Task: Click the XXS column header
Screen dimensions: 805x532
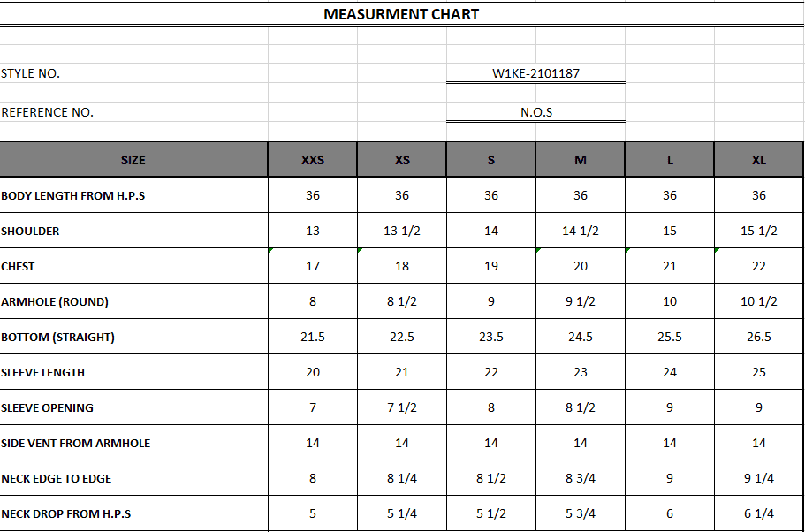Action: tap(313, 160)
